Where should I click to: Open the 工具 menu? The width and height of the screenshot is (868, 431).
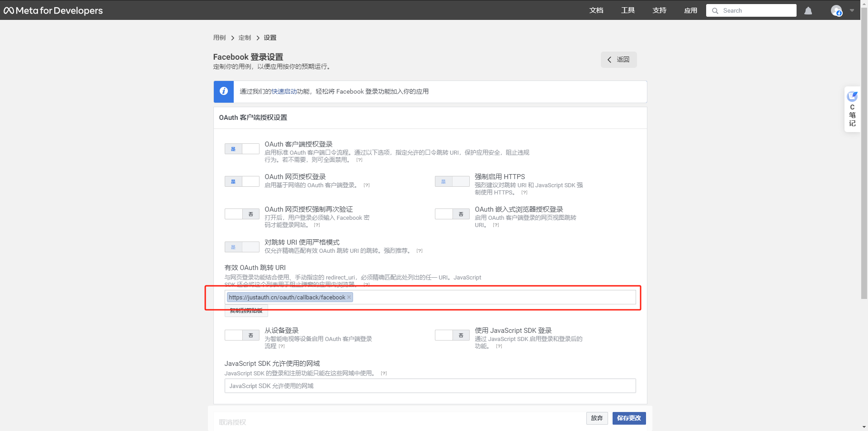(628, 10)
